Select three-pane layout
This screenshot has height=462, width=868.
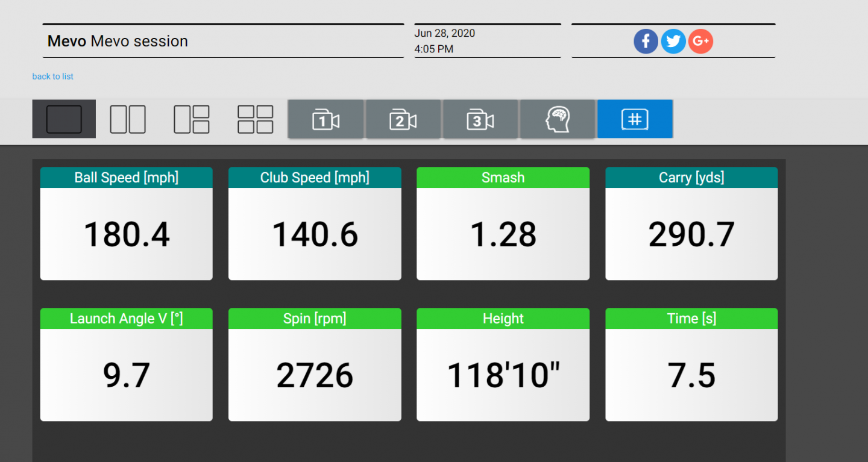[x=192, y=119]
